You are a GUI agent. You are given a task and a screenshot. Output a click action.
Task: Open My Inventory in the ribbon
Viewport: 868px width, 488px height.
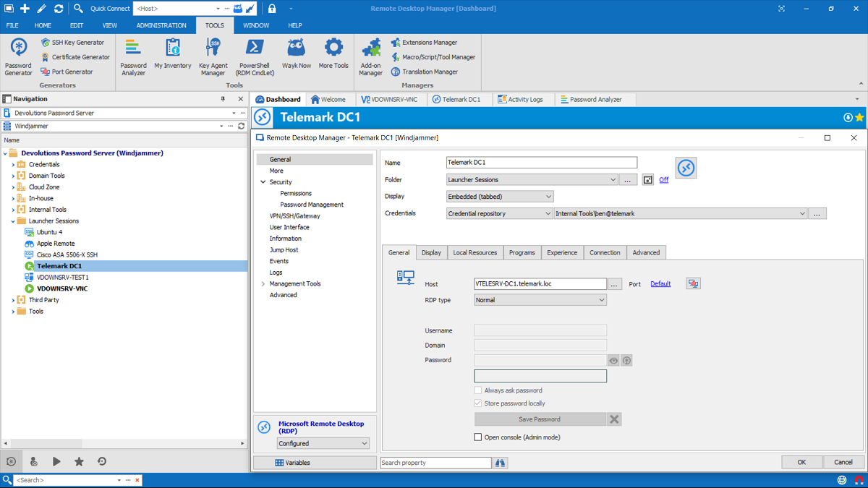[x=173, y=55]
